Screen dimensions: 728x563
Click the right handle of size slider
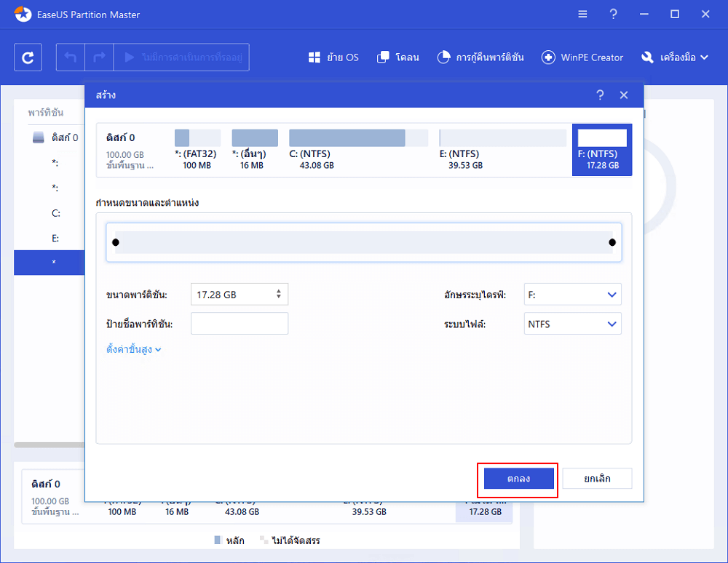(x=612, y=242)
